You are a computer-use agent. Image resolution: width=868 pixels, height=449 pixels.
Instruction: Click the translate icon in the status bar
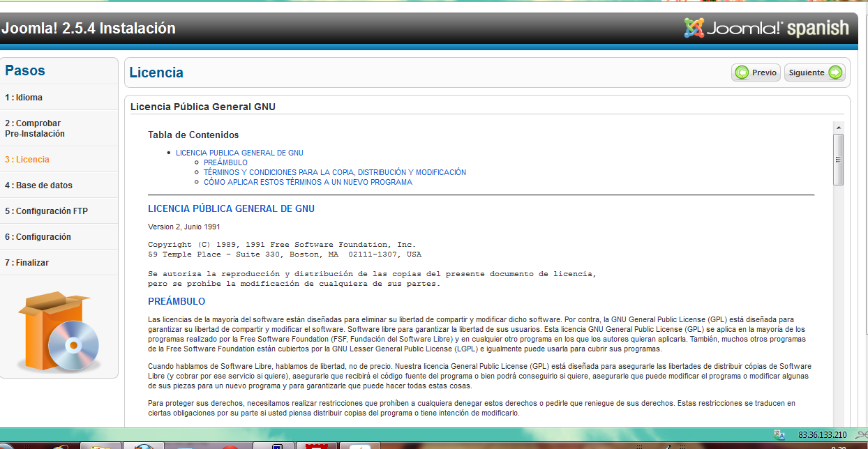coord(779,434)
